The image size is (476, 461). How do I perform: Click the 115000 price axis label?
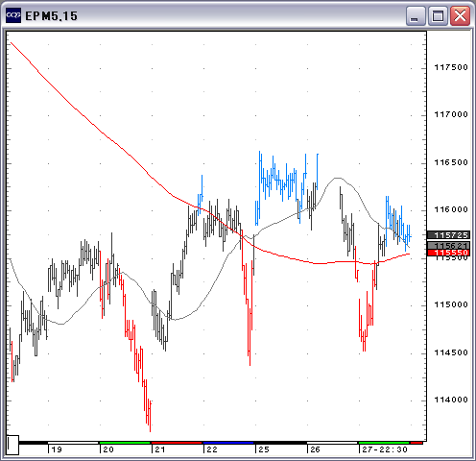point(451,304)
